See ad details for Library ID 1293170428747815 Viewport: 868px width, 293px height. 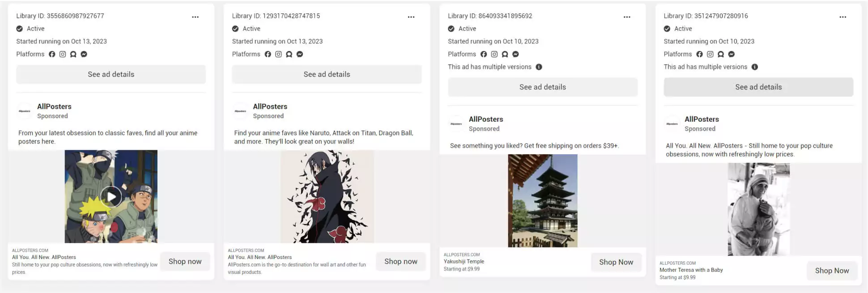coord(327,74)
